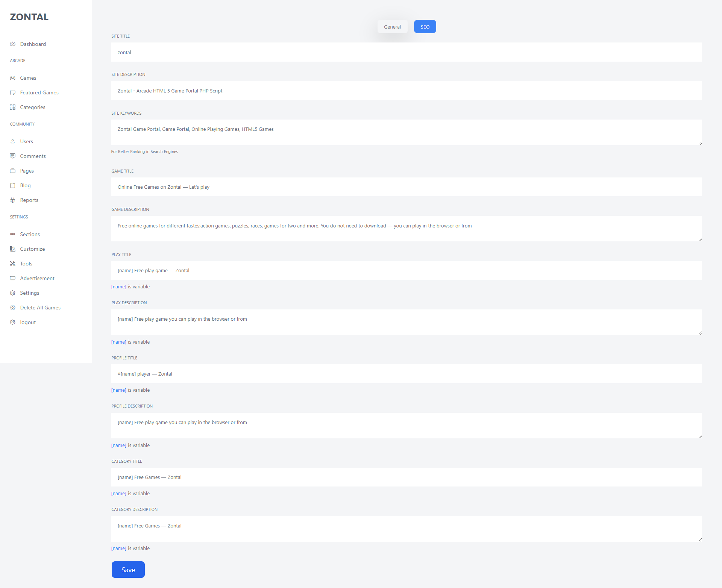Click the Dashboard gauge icon

pos(13,44)
